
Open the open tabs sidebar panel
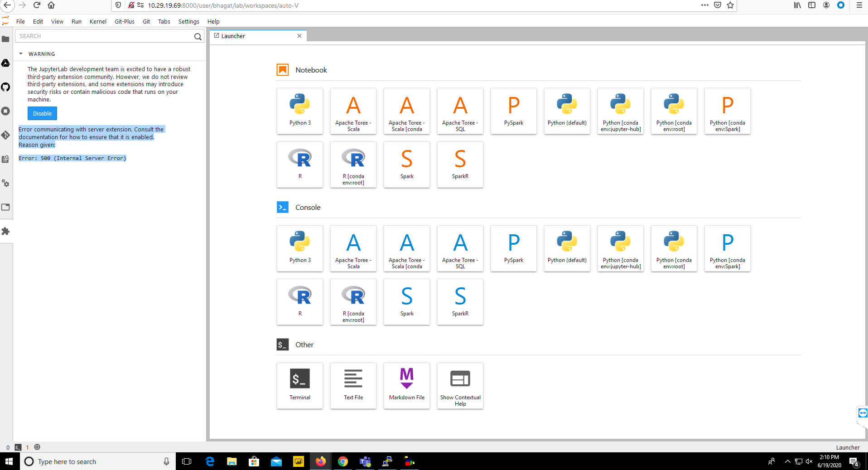pos(6,207)
